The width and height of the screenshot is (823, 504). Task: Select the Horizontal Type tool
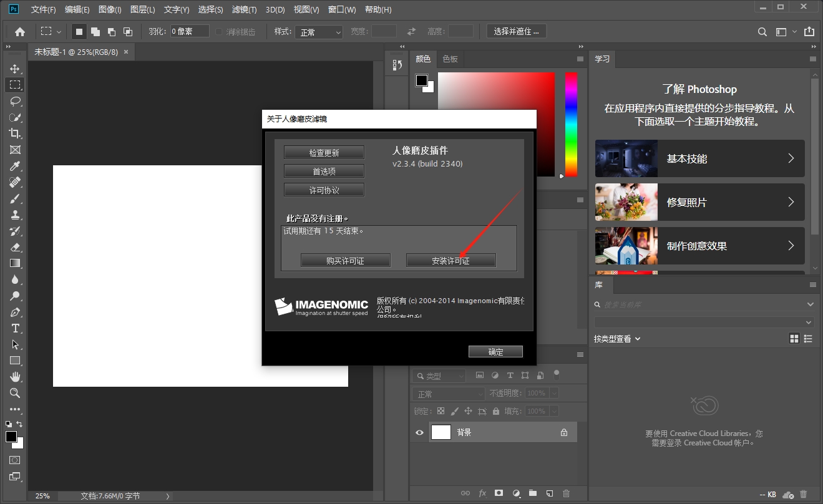tap(15, 328)
